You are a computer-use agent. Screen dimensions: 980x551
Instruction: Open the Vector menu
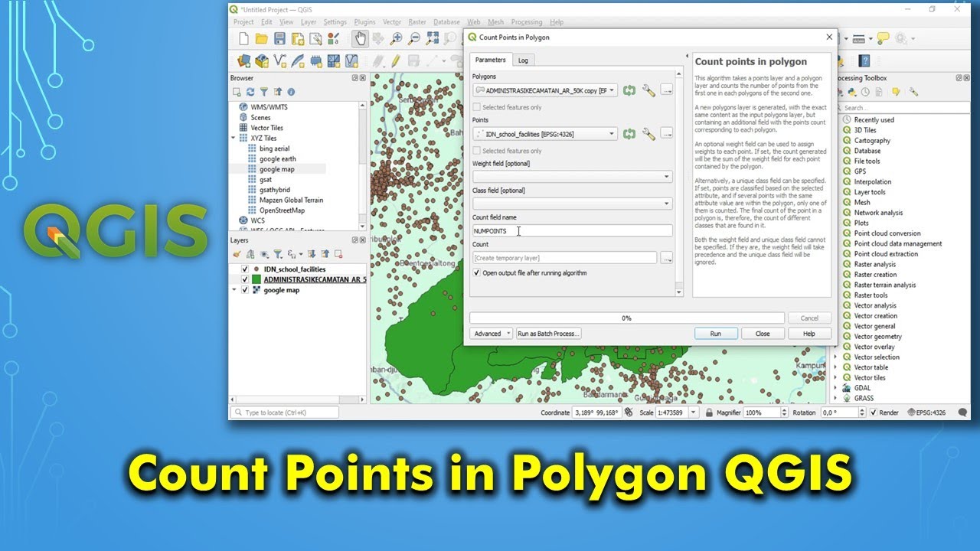pos(391,22)
